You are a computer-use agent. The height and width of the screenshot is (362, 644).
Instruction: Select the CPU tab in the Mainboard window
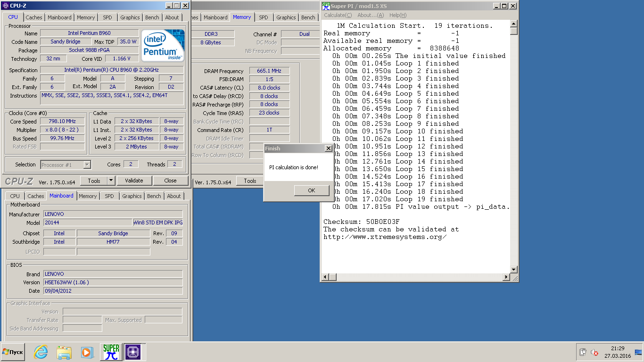click(x=15, y=196)
